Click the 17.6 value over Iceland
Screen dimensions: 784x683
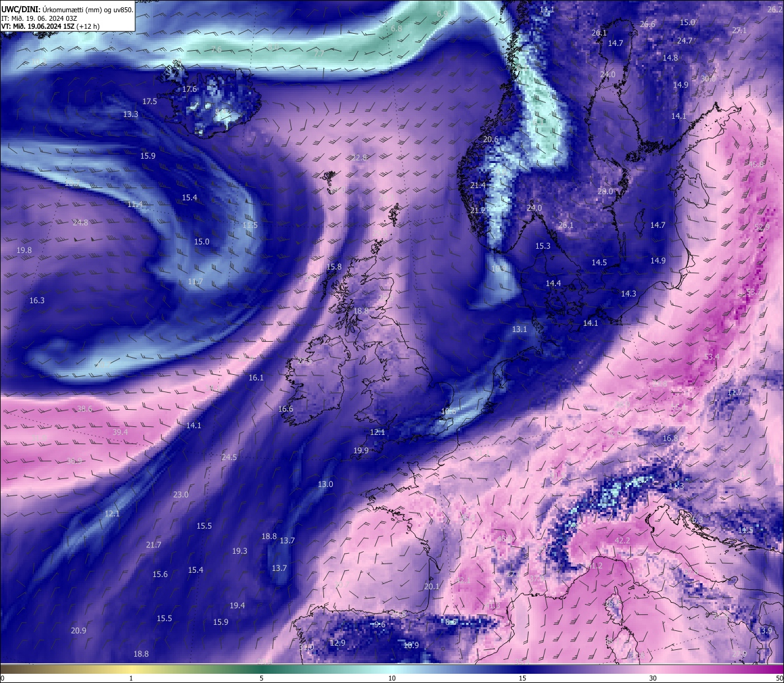point(190,89)
